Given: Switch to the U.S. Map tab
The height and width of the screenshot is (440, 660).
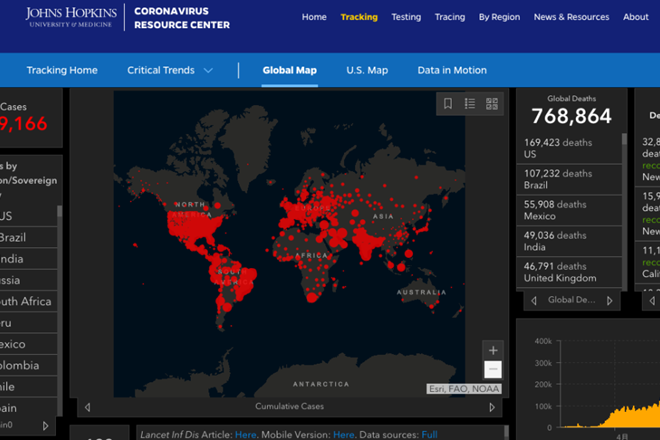Looking at the screenshot, I should pos(367,70).
